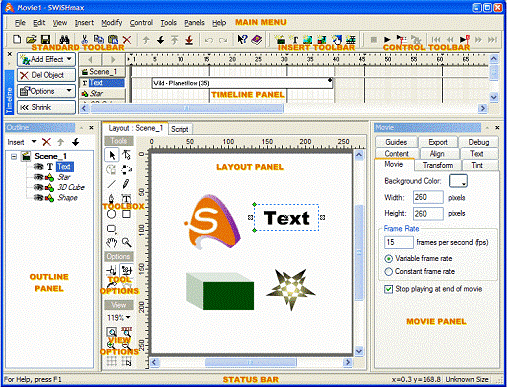Screen dimensions: 509x389
Task: Select Variable frame rate option
Action: point(389,259)
